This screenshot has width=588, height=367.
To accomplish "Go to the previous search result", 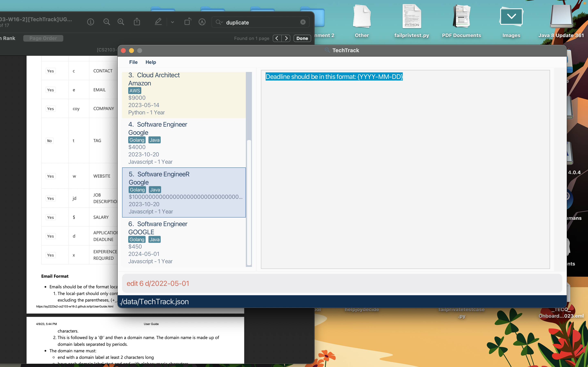I will coord(277,38).
